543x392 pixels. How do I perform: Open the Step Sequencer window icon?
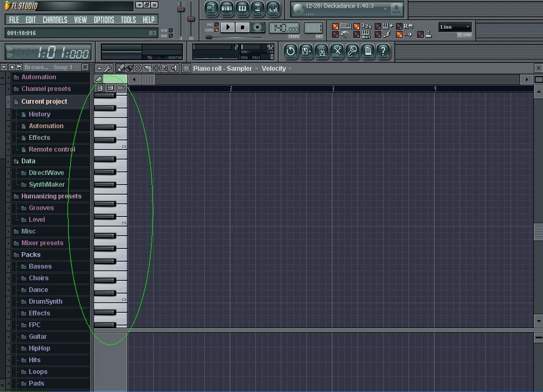tap(227, 9)
